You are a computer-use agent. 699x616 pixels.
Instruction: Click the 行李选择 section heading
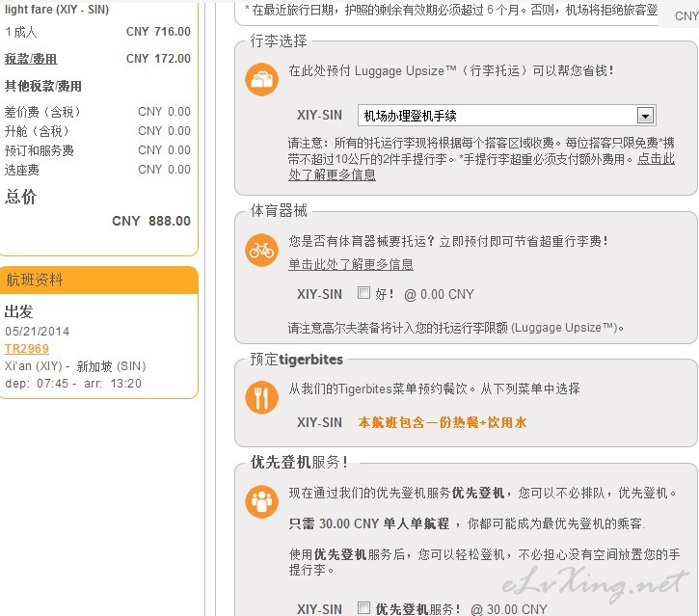[279, 40]
